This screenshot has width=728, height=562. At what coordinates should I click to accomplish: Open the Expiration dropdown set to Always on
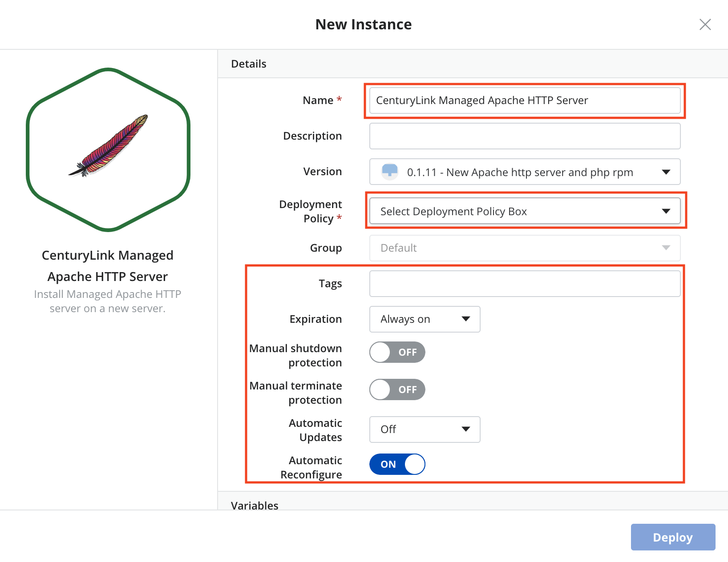click(425, 319)
